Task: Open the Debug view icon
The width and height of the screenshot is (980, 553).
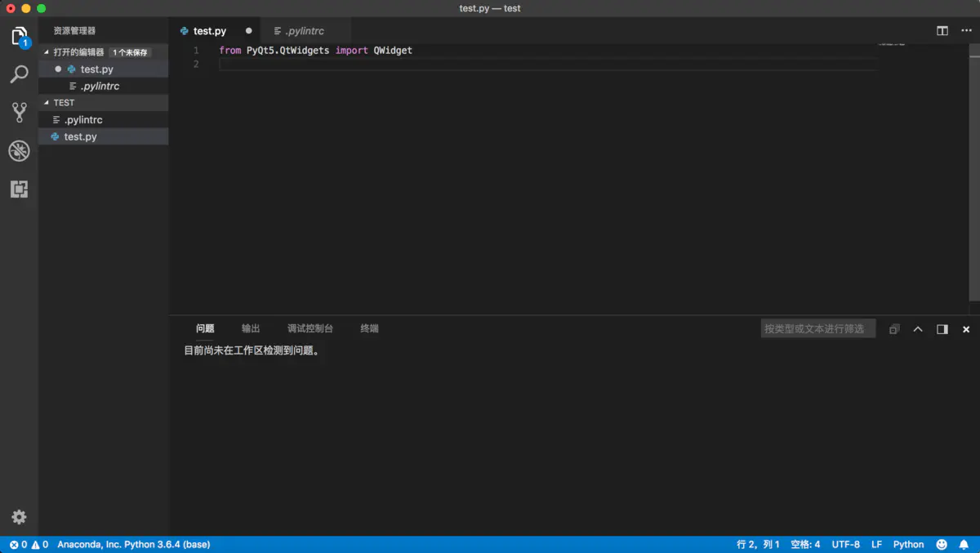Action: tap(19, 150)
